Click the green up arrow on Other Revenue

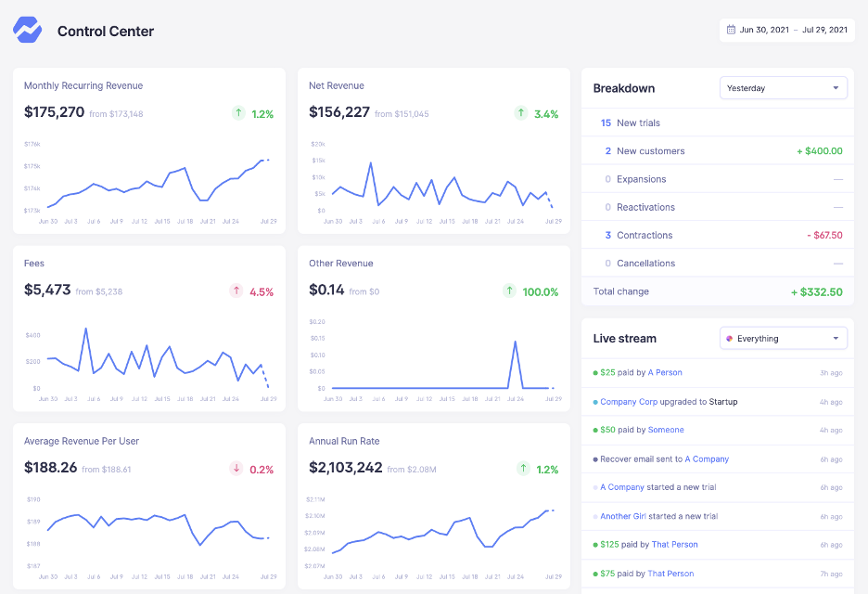point(509,291)
